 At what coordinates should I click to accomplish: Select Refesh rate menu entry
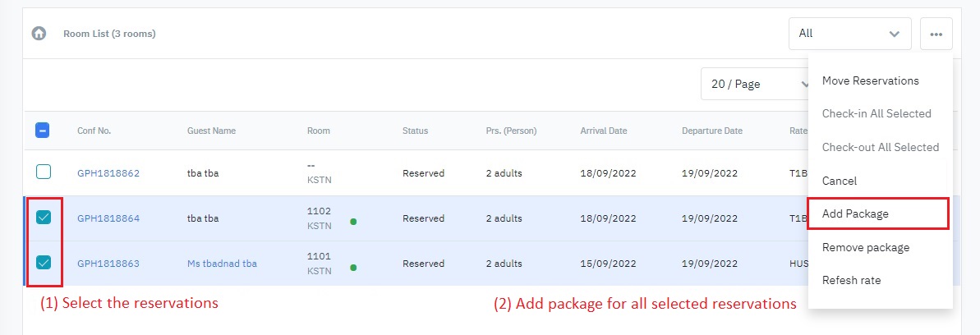click(x=851, y=280)
